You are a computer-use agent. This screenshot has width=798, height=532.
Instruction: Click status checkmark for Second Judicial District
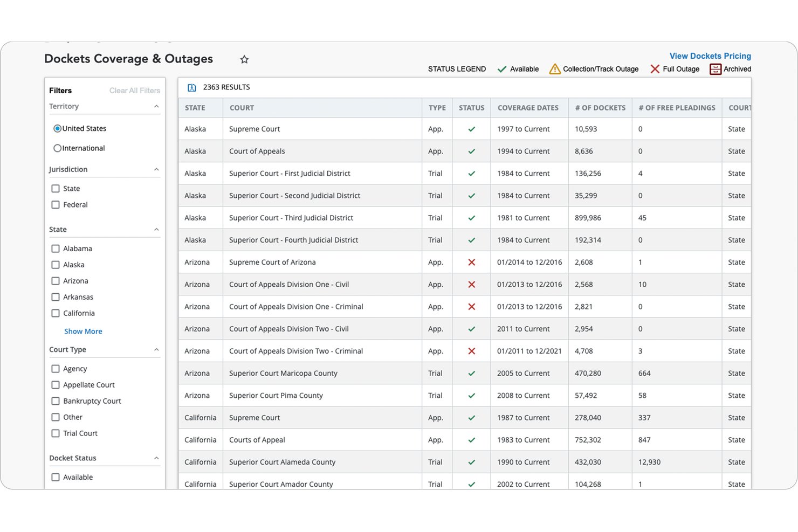pos(471,196)
